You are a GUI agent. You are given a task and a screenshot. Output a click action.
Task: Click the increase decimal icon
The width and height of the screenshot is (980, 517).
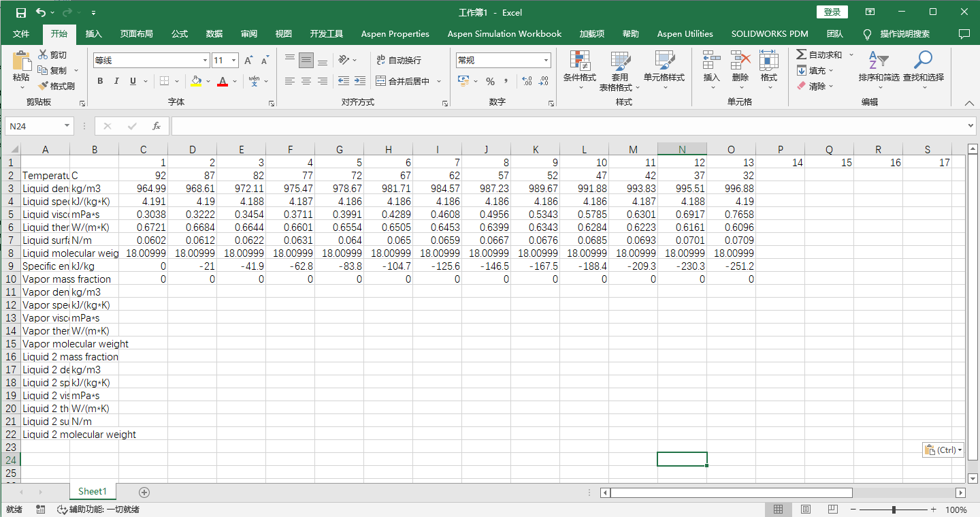pyautogui.click(x=527, y=81)
